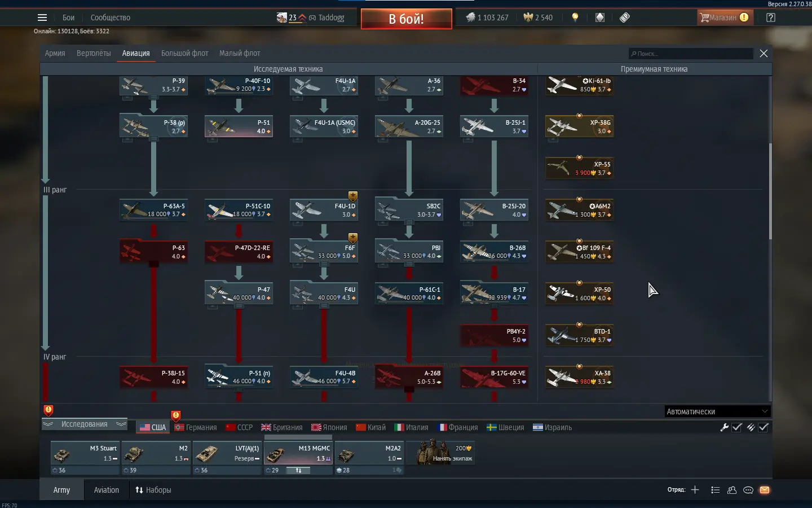The image size is (812, 508).
Task: Select premium BTD-1 aircraft card
Action: (579, 336)
